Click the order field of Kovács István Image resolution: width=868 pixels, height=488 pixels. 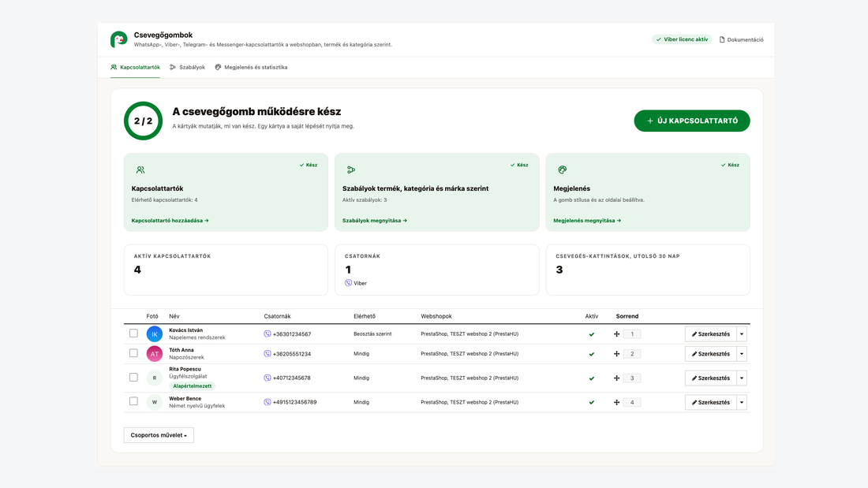631,333
